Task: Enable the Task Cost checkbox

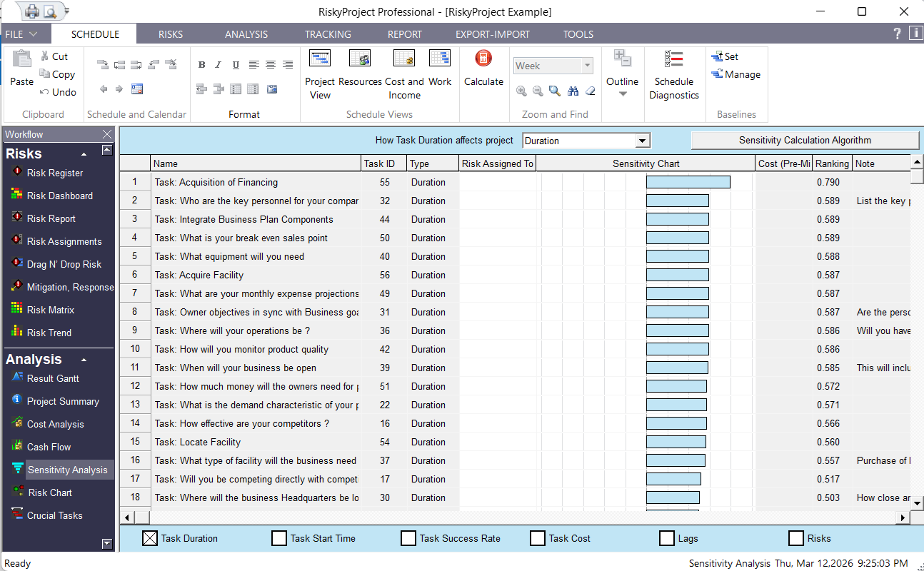Action: pos(537,538)
